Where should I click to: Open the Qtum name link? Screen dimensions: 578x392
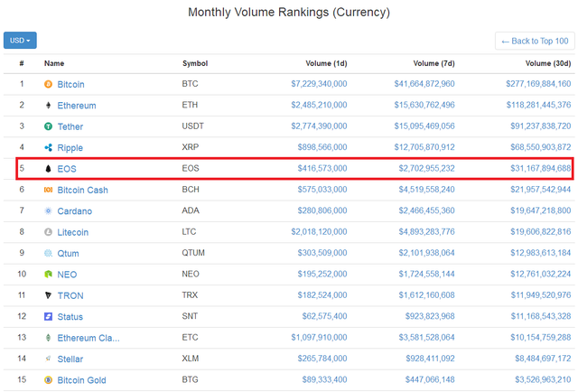pyautogui.click(x=69, y=254)
